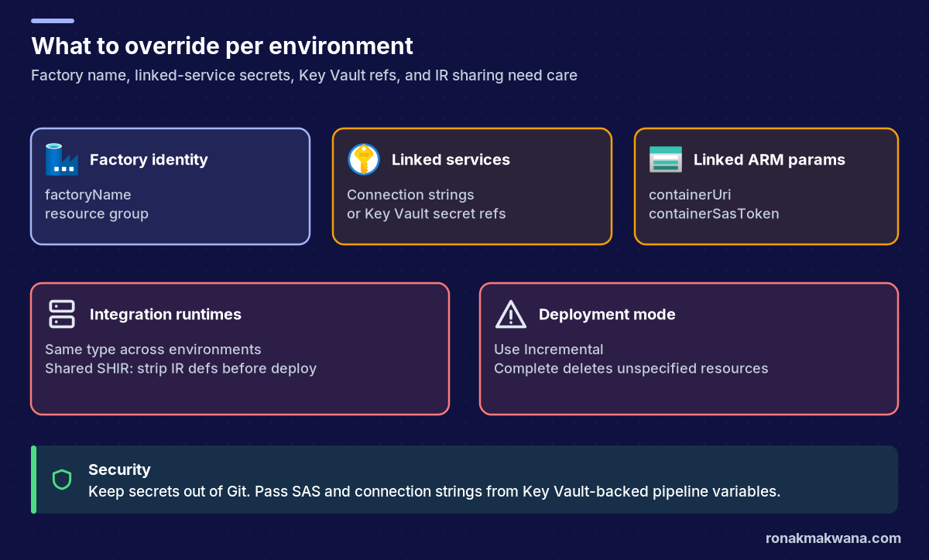The height and width of the screenshot is (560, 929).
Task: Select the Linked services card heading
Action: click(x=451, y=159)
